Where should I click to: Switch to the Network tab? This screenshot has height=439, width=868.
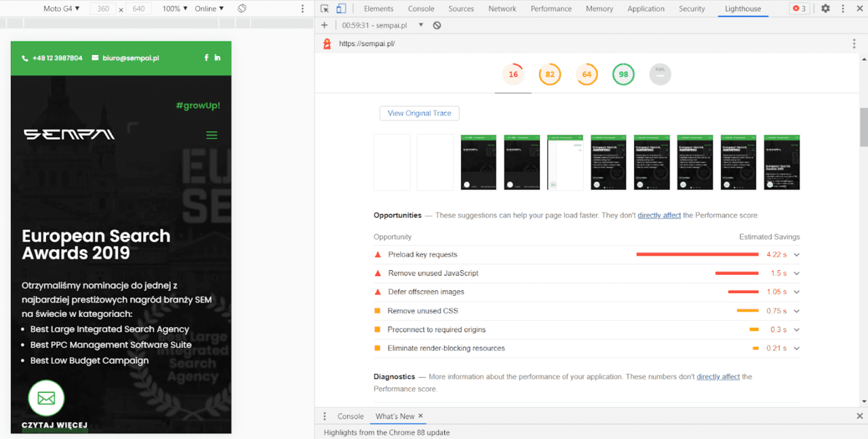point(502,9)
